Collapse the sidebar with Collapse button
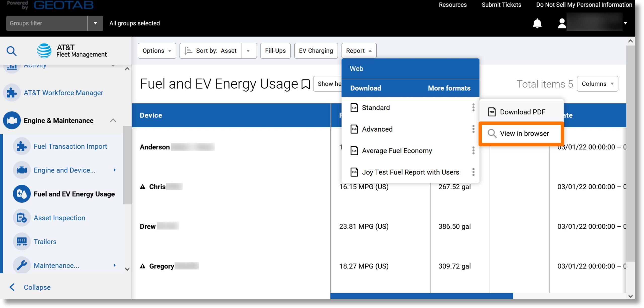This screenshot has width=644, height=308. [x=30, y=288]
